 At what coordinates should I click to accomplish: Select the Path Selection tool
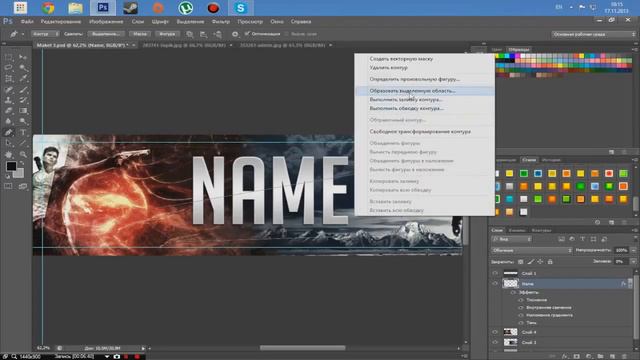point(9,143)
